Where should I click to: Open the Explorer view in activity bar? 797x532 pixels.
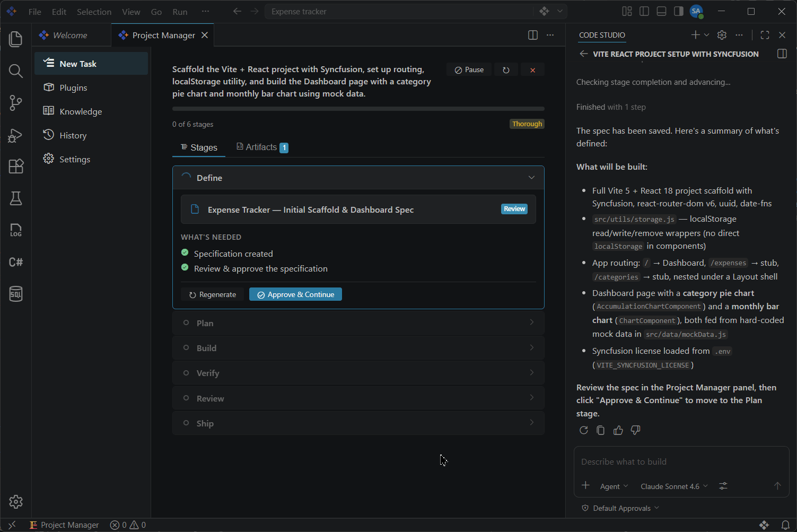[16, 39]
